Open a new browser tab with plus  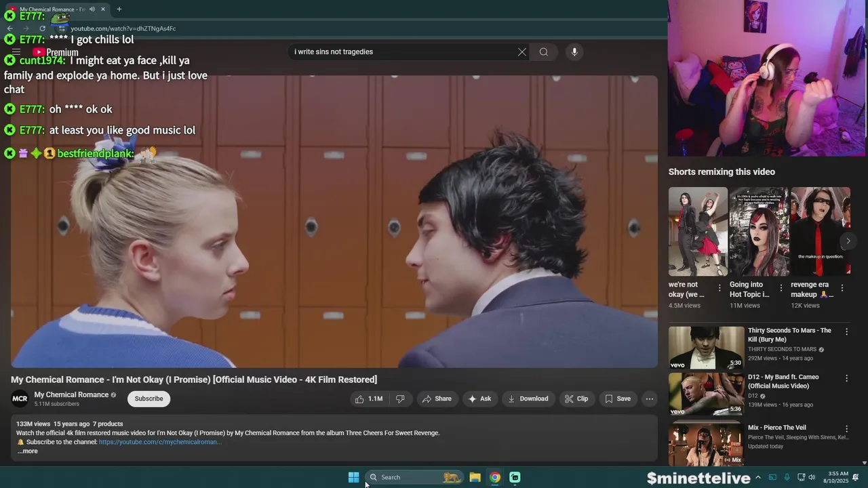[119, 9]
